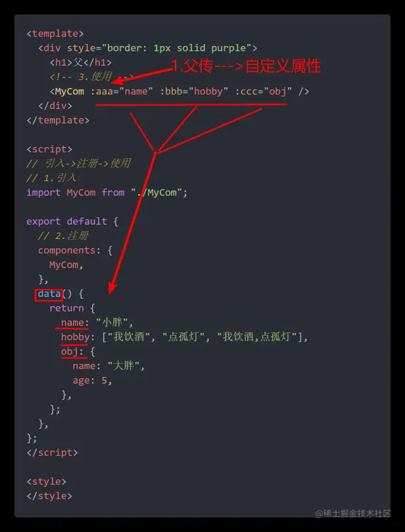Click the "./MyCom" import path string
This screenshot has height=532, width=405.
point(156,192)
